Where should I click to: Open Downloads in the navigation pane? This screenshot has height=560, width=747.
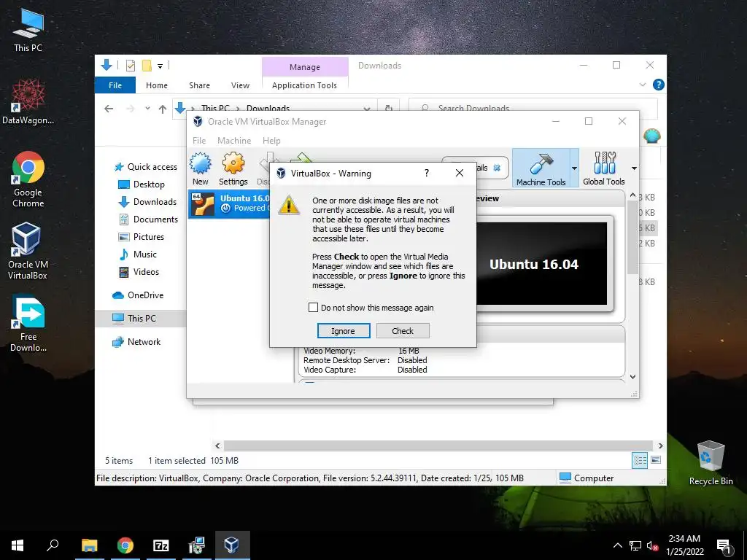tap(147, 202)
